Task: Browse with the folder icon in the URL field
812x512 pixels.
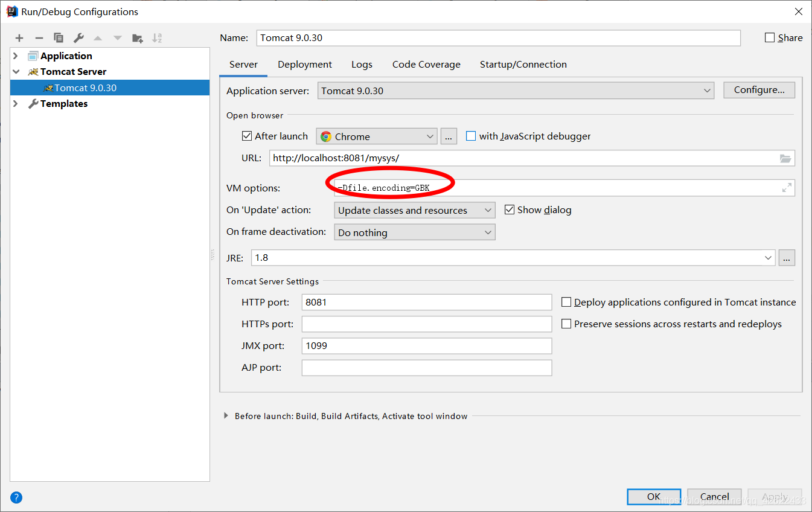Action: point(785,159)
